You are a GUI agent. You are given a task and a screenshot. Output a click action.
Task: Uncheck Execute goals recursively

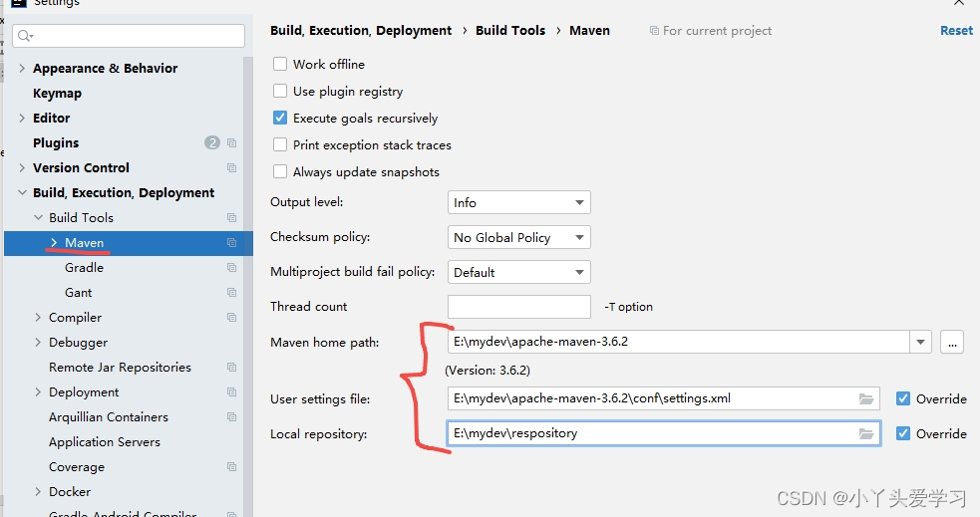(280, 118)
